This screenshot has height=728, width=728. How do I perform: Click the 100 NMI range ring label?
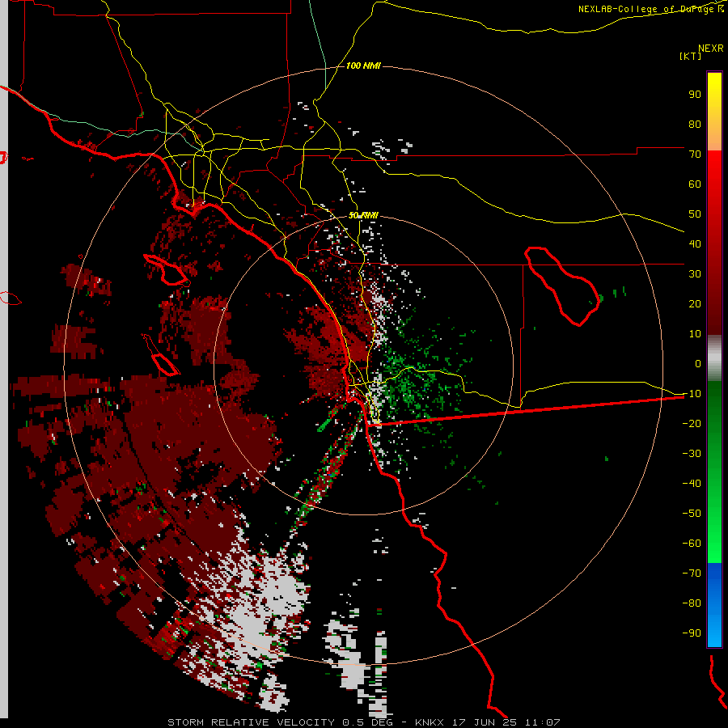[363, 66]
